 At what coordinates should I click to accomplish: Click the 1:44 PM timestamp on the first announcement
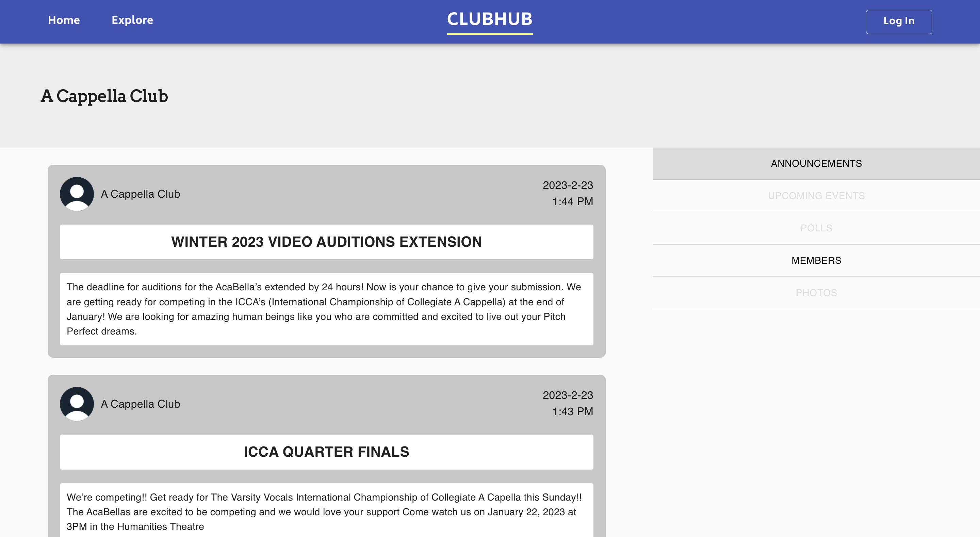click(573, 202)
